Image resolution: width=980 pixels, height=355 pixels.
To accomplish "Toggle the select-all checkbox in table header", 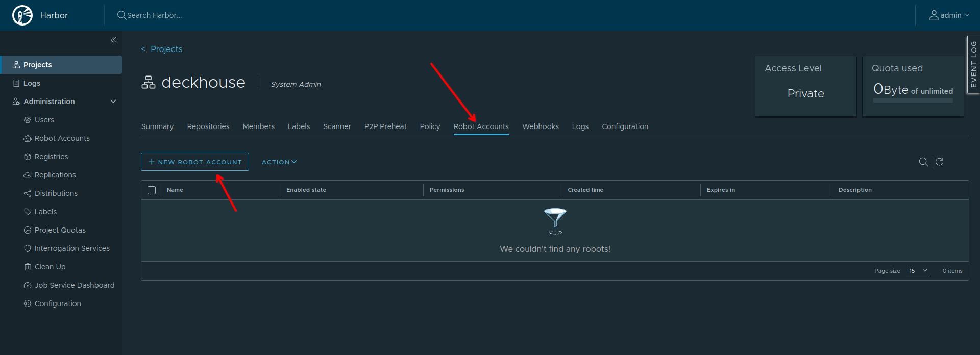I will (x=152, y=190).
